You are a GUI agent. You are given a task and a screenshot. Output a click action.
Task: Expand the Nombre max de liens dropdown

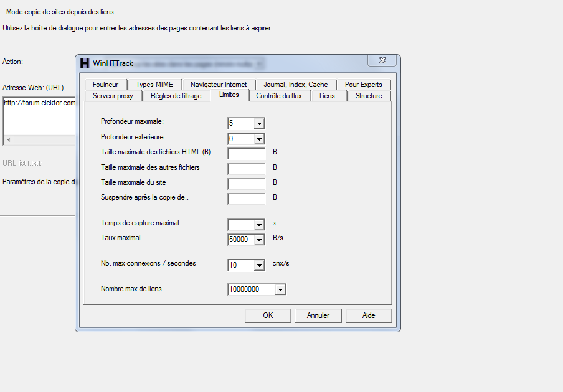280,289
